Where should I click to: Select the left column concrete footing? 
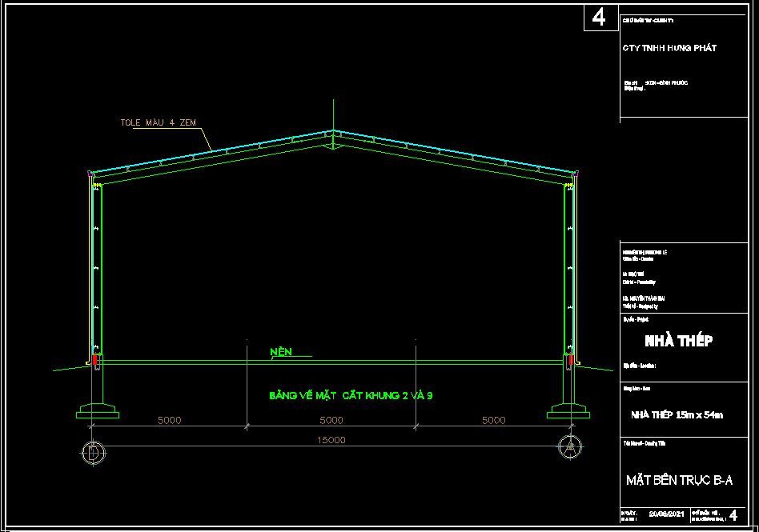click(x=96, y=413)
